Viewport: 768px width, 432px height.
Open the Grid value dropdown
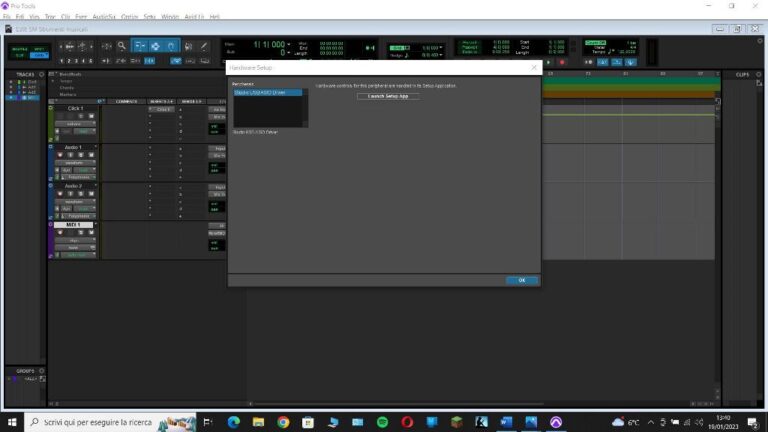(x=441, y=48)
